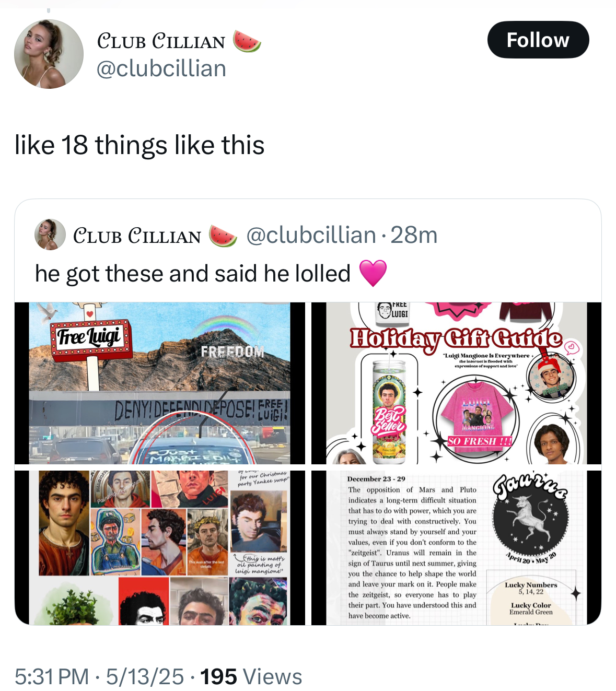
Task: Open the quoted tweet's small avatar
Action: coord(50,235)
